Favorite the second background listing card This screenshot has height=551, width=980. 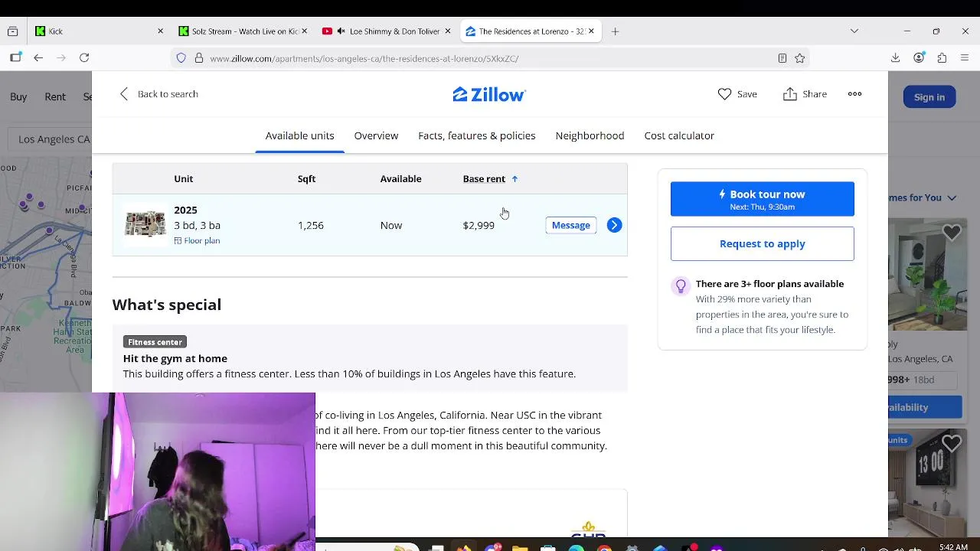click(x=952, y=443)
